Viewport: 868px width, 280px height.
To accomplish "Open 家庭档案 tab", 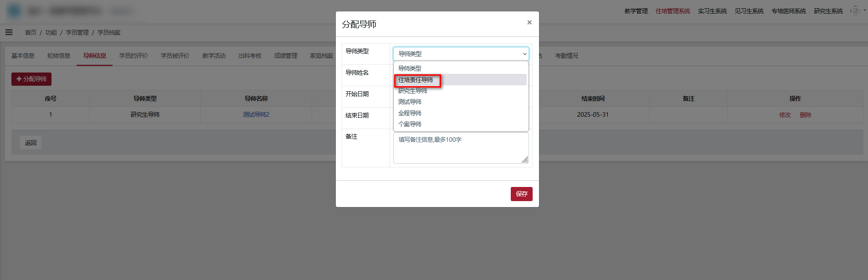I will click(x=321, y=56).
